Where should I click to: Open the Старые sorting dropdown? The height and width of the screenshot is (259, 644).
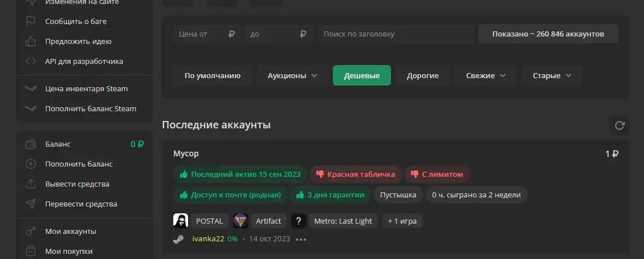(552, 75)
